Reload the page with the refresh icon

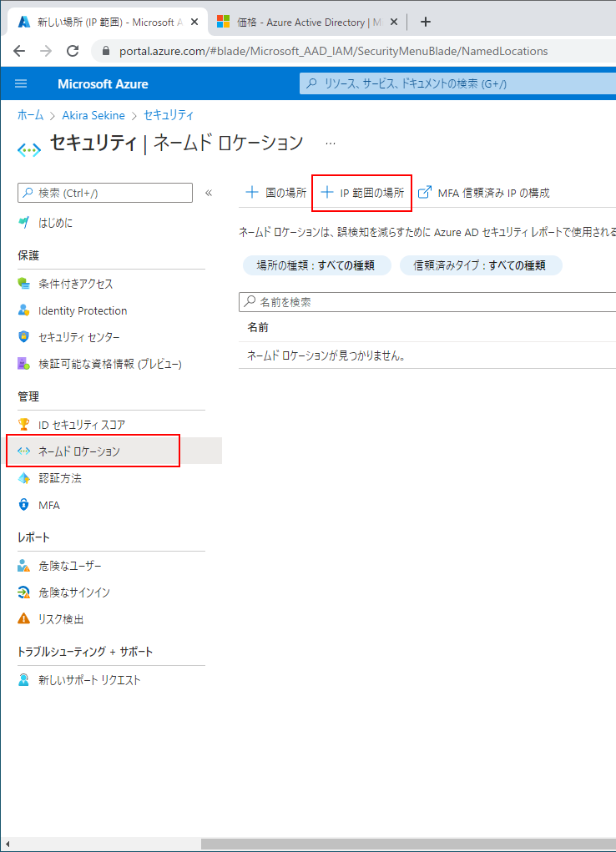pos(73,51)
